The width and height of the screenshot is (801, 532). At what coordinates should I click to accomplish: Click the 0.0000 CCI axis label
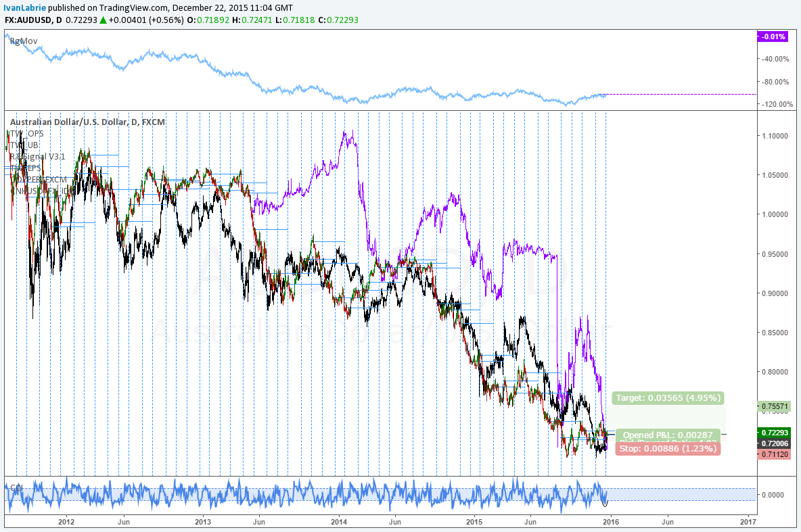point(773,495)
